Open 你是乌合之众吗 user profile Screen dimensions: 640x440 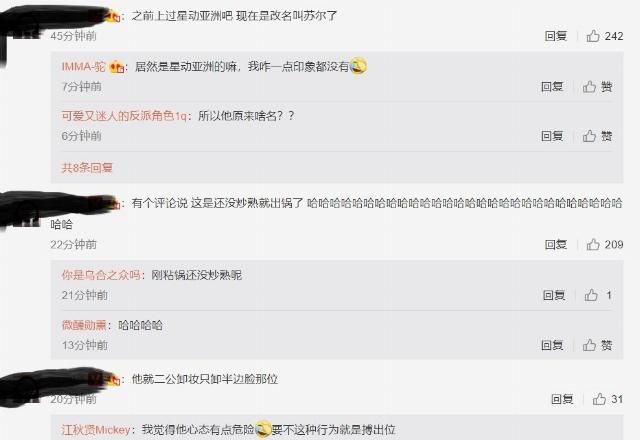click(x=101, y=275)
